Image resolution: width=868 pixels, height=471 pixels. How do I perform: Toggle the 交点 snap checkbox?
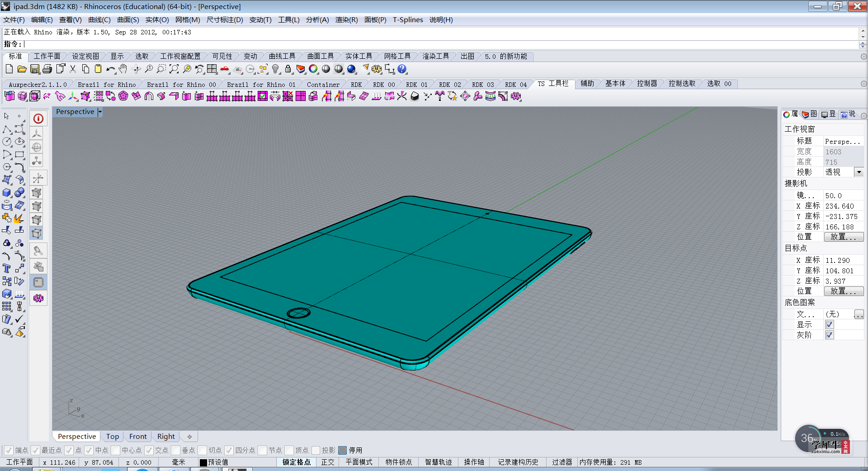[x=149, y=450]
